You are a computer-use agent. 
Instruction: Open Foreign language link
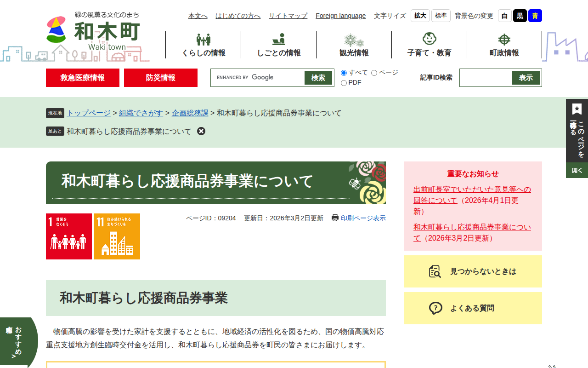[341, 16]
